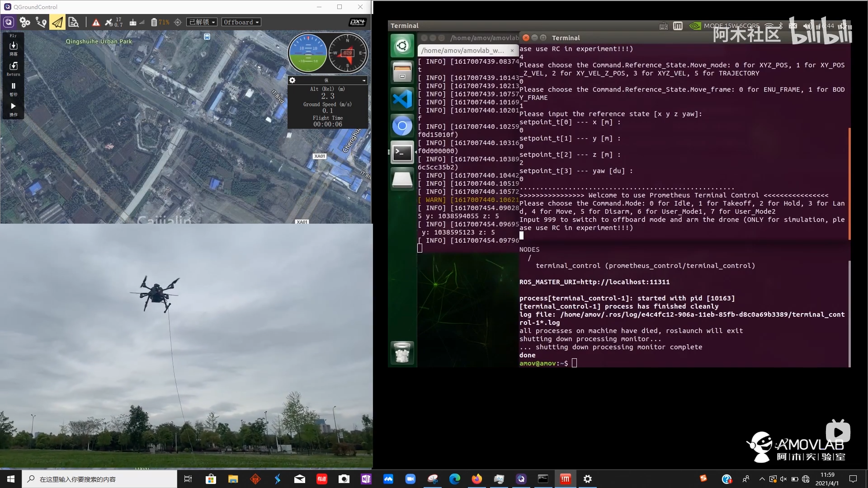
Task: Show RC signal strength indicator
Action: [x=137, y=22]
